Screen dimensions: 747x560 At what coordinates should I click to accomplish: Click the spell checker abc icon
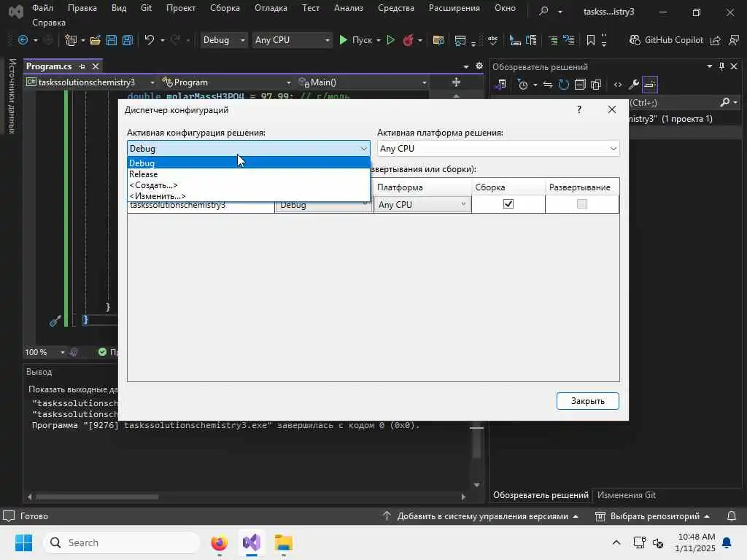492,40
